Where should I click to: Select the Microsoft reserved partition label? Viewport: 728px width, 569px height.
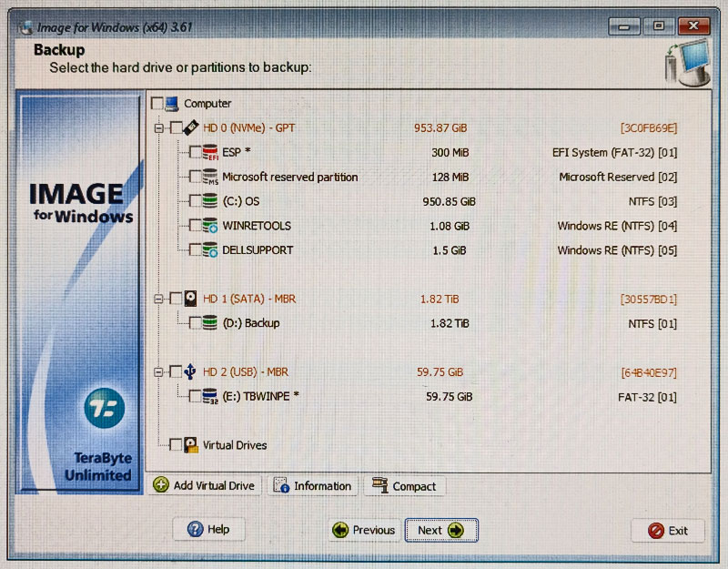click(290, 177)
